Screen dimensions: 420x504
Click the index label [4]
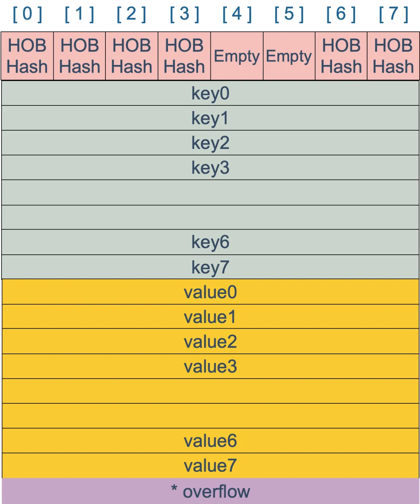(x=237, y=15)
